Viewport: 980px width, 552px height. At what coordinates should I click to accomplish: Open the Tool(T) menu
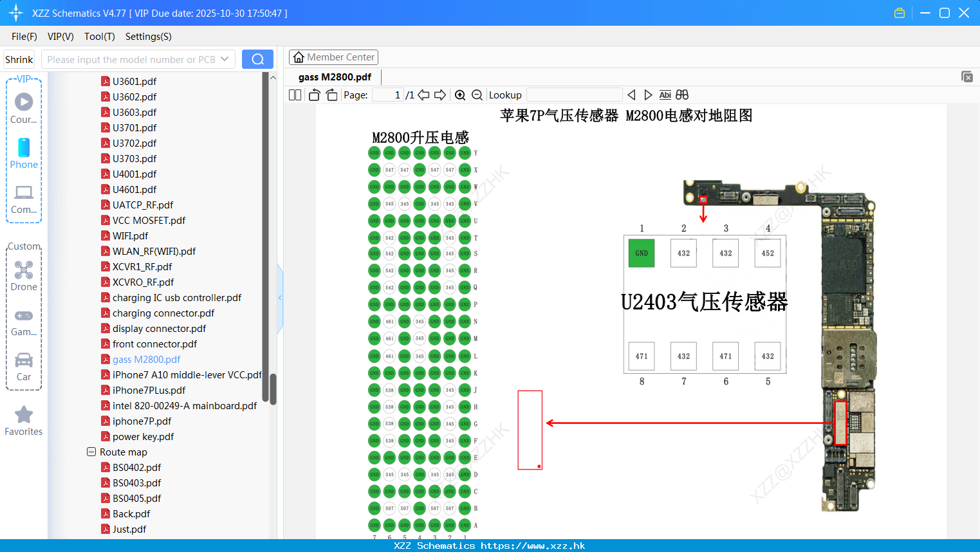pos(100,37)
